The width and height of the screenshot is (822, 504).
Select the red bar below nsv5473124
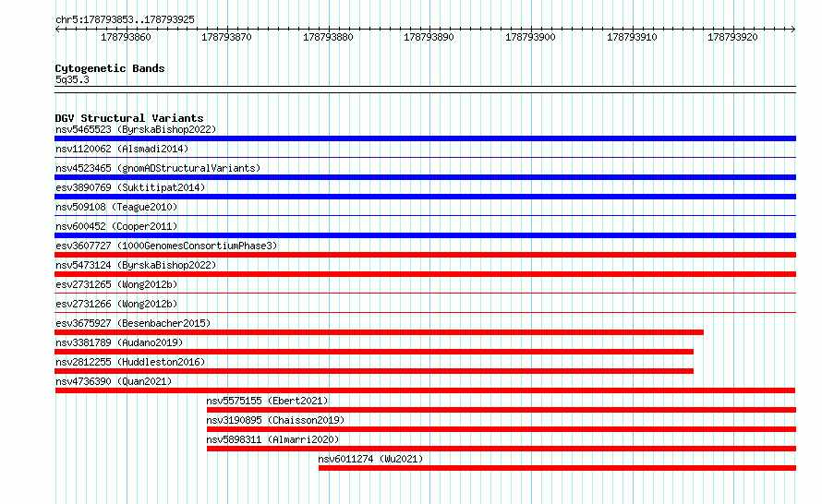point(425,274)
